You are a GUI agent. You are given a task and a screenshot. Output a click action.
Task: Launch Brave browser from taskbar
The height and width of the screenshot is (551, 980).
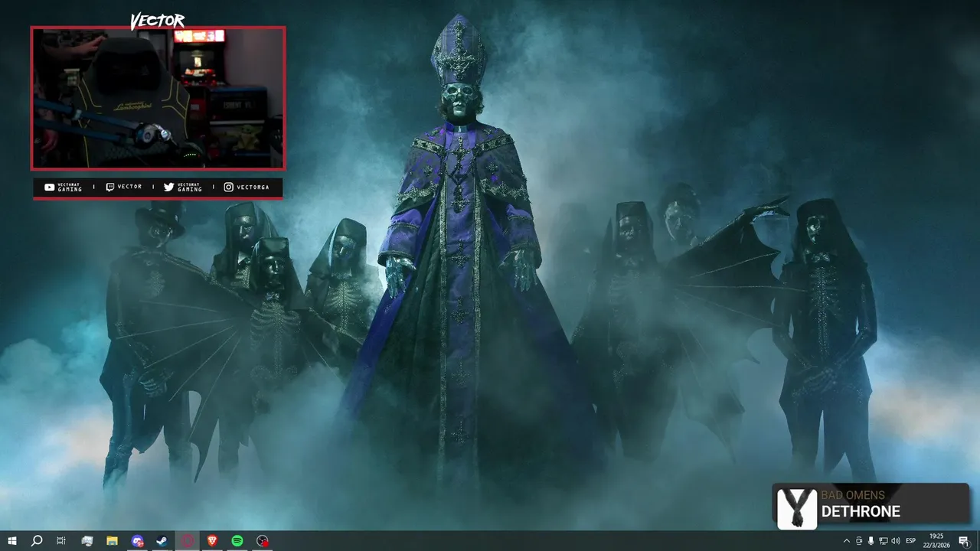coord(212,541)
